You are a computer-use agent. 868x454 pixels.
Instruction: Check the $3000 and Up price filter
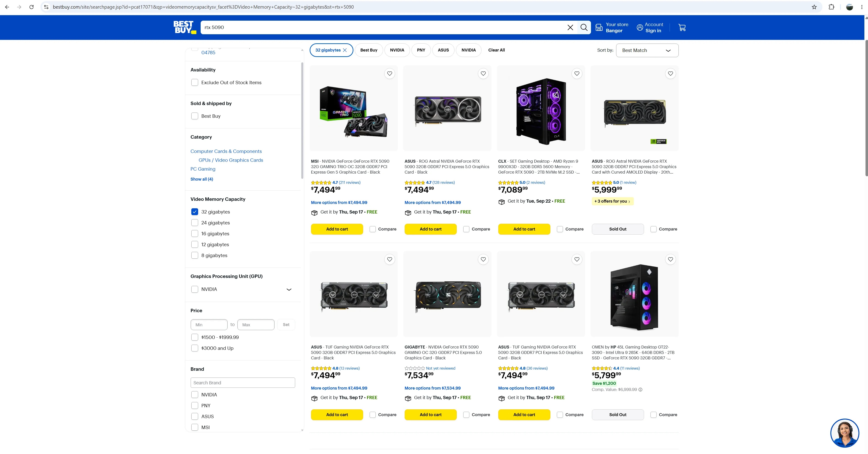click(x=195, y=348)
